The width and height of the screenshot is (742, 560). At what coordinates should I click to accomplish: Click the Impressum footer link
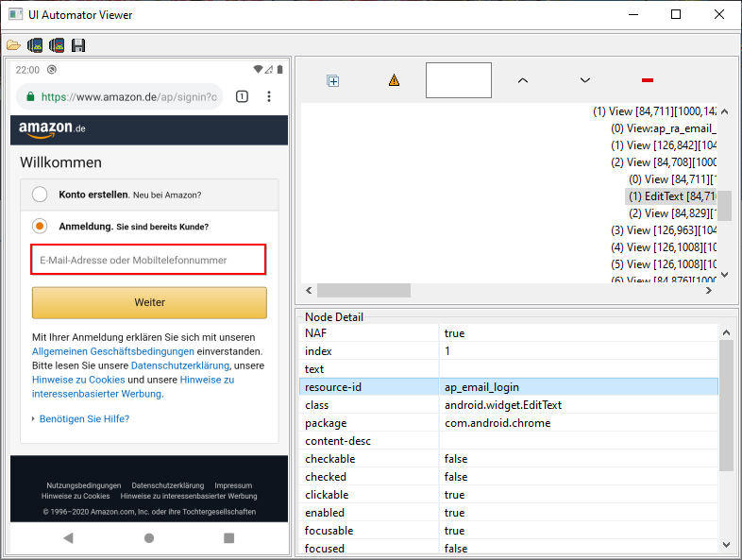233,485
